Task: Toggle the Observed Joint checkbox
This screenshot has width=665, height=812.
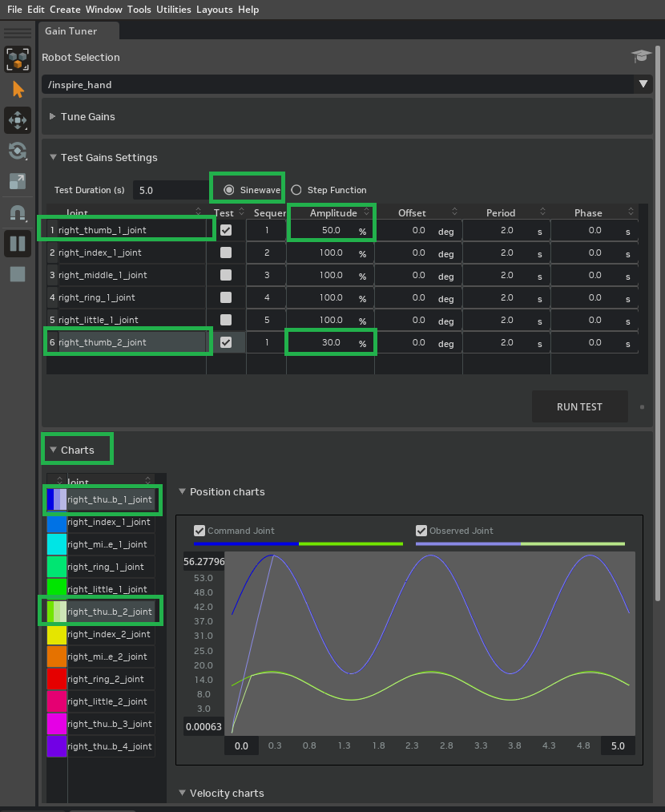Action: pyautogui.click(x=421, y=530)
